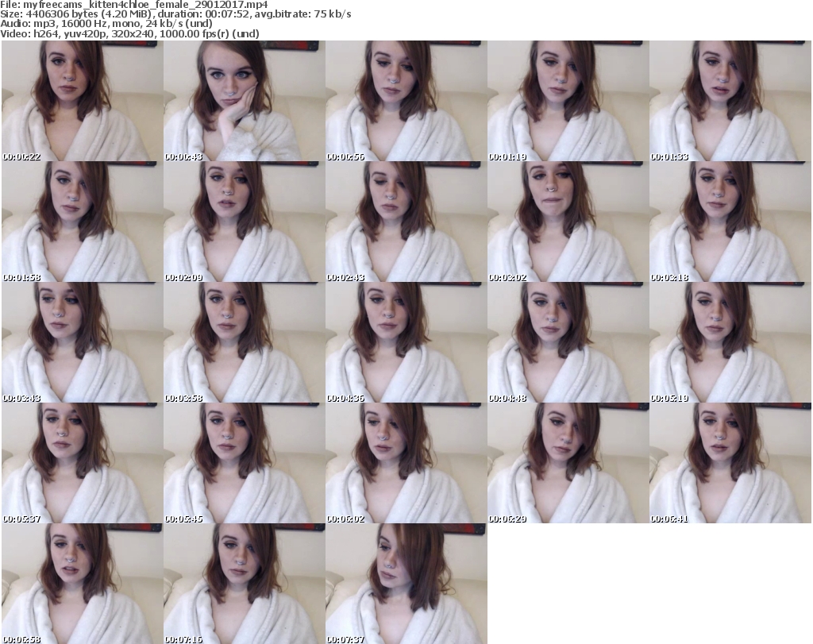Select the frame stamped 00:00:43
813x644 pixels.
tap(245, 101)
